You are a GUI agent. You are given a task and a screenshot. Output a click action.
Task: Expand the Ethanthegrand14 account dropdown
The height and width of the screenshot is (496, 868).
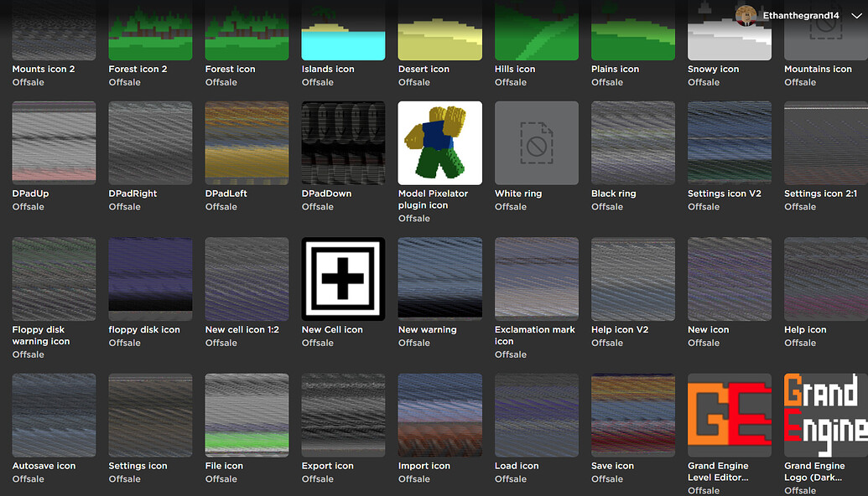click(857, 14)
